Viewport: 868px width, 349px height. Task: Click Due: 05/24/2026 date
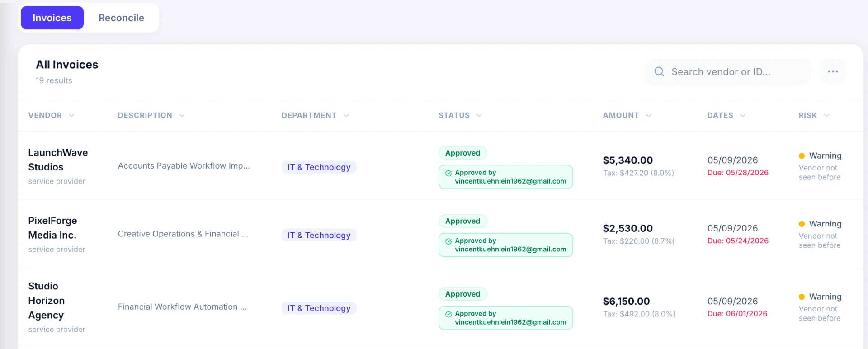(x=738, y=241)
